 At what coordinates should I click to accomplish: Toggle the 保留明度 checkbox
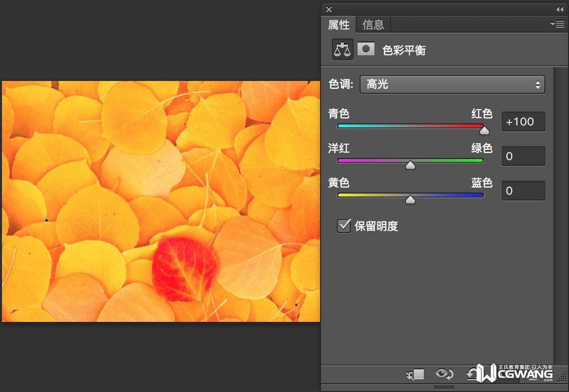click(344, 226)
